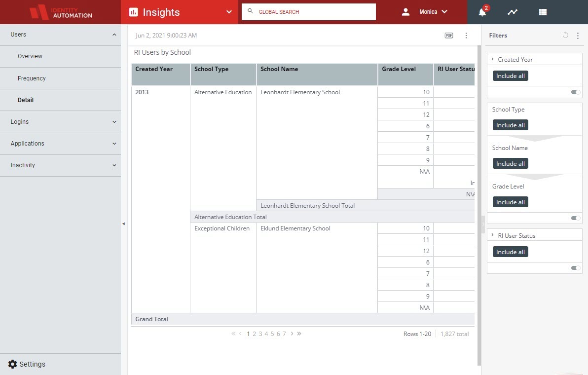Click the RI User Status column header
Viewport: 588px width, 375px height.
[x=454, y=74]
